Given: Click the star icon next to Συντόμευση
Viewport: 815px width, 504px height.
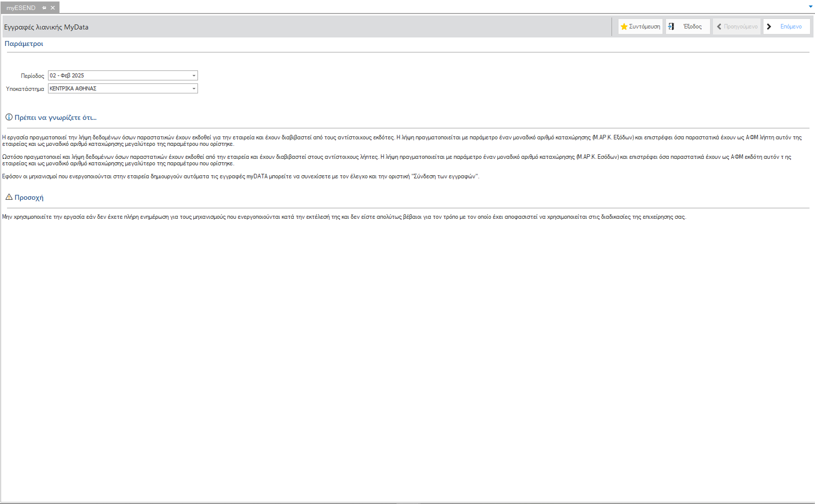Looking at the screenshot, I should point(623,26).
